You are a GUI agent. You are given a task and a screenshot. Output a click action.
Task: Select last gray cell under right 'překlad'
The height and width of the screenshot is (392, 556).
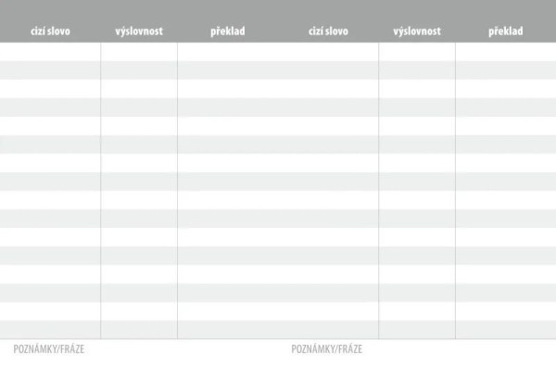click(x=506, y=330)
